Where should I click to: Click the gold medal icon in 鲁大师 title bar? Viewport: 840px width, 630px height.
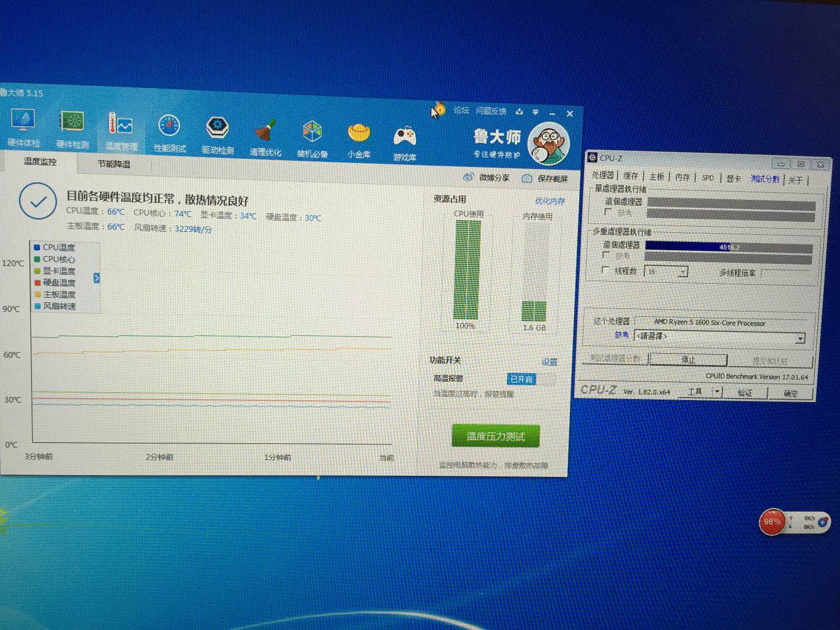click(440, 108)
